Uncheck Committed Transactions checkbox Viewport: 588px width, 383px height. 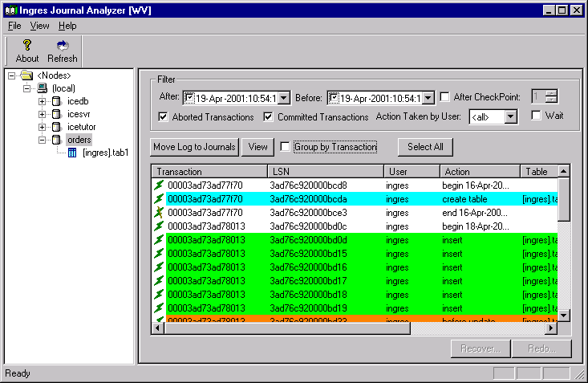point(269,117)
